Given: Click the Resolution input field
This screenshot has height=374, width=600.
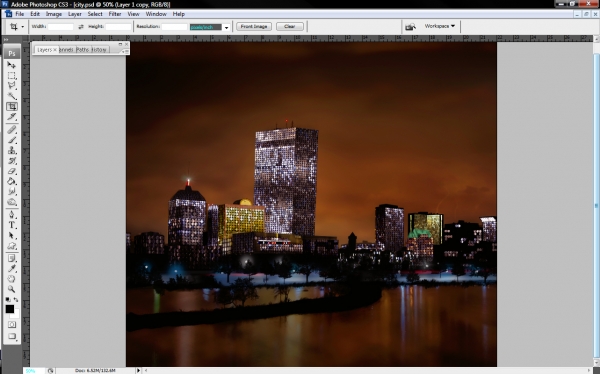Looking at the screenshot, I should pos(174,27).
